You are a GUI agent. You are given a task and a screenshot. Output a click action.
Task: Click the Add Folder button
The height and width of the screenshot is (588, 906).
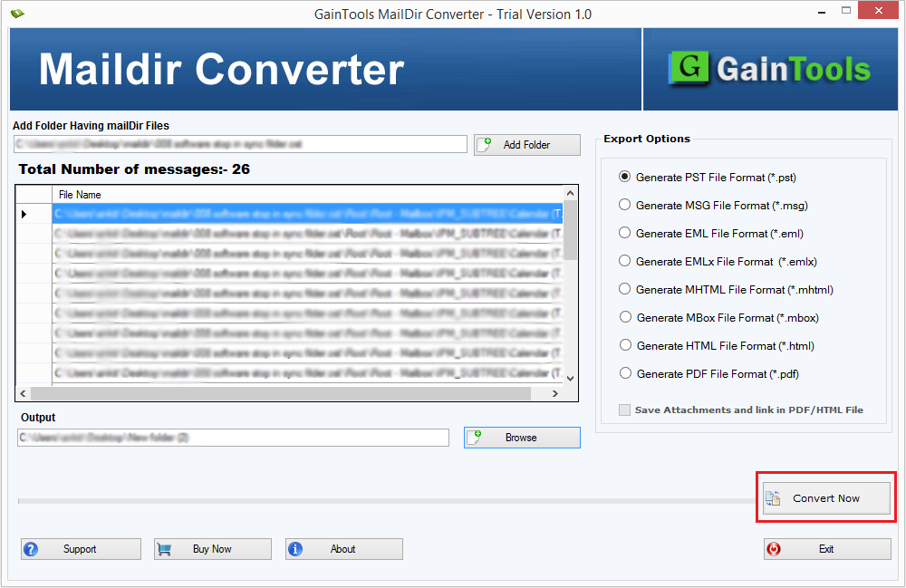click(x=527, y=145)
